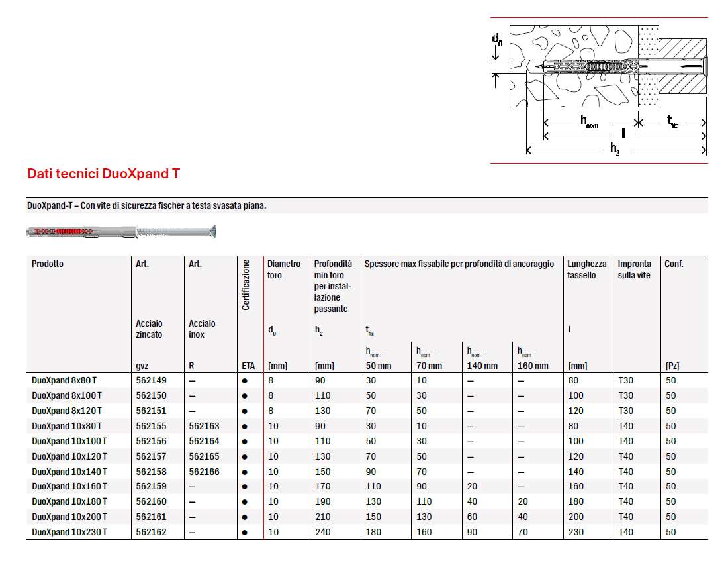The image size is (728, 561).
Task: Select the DuoXpand 10x200 T product name
Action: pyautogui.click(x=69, y=517)
